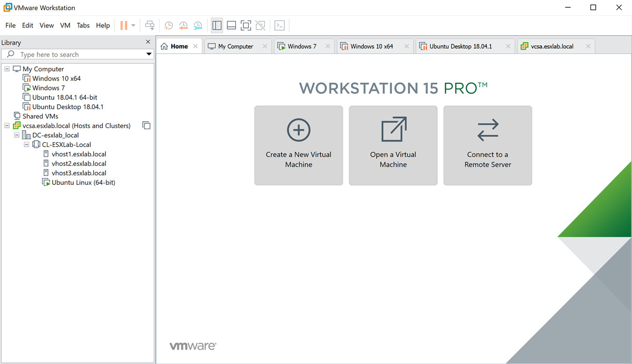This screenshot has height=364, width=632.
Task: Click the Unity mode toolbar icon
Action: 260,25
